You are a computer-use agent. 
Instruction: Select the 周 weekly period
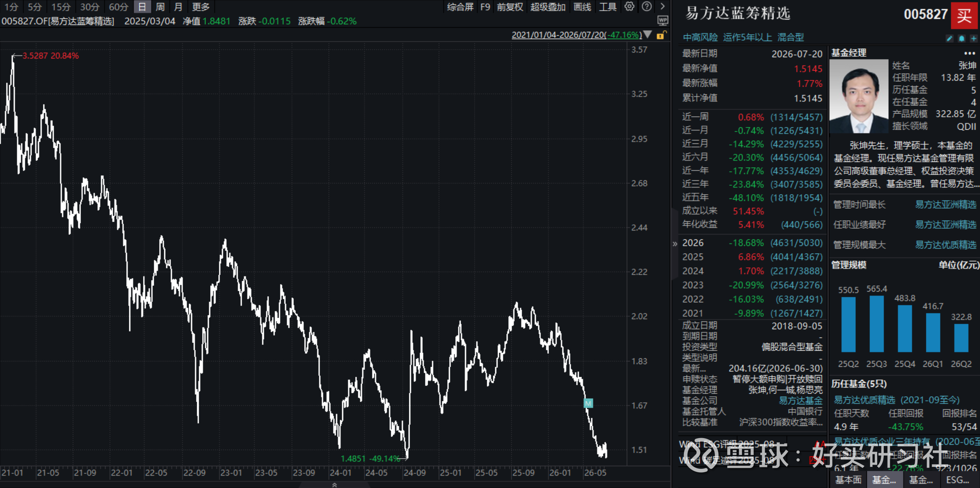160,7
